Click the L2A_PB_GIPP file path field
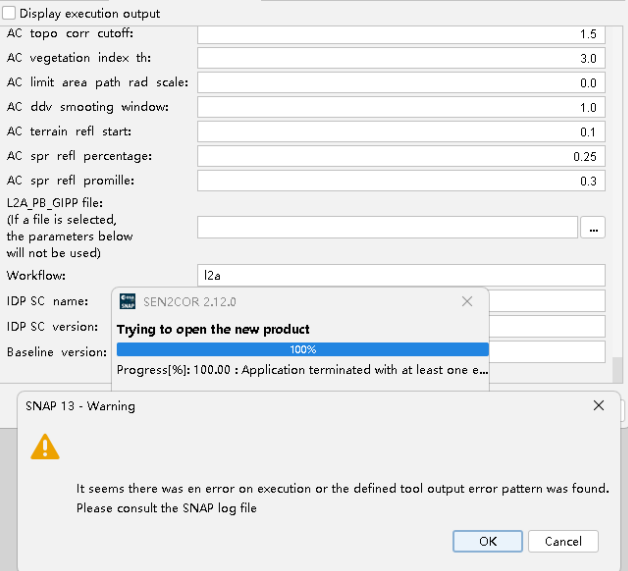Viewport: 628px width, 571px height. click(387, 228)
